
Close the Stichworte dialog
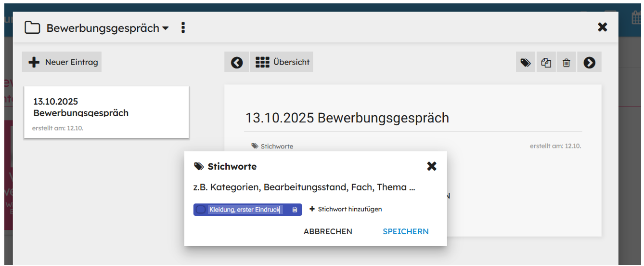[432, 166]
